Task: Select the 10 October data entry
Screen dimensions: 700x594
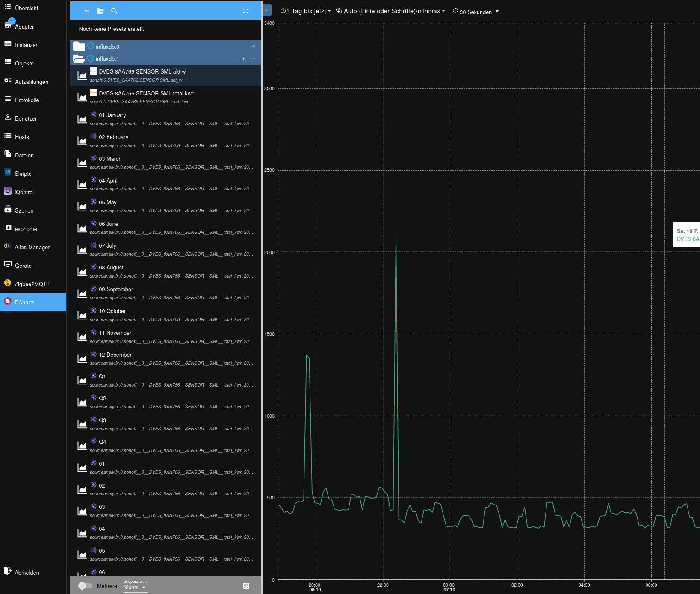Action: click(x=112, y=311)
